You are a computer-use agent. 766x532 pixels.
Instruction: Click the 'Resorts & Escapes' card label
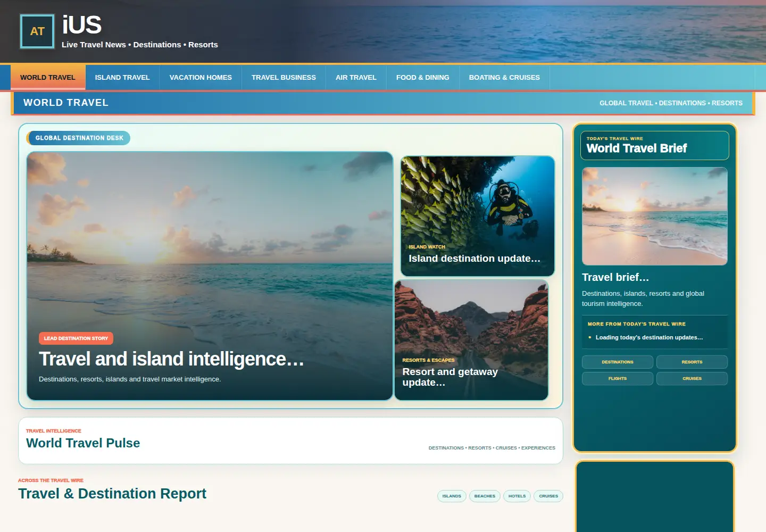coord(428,360)
